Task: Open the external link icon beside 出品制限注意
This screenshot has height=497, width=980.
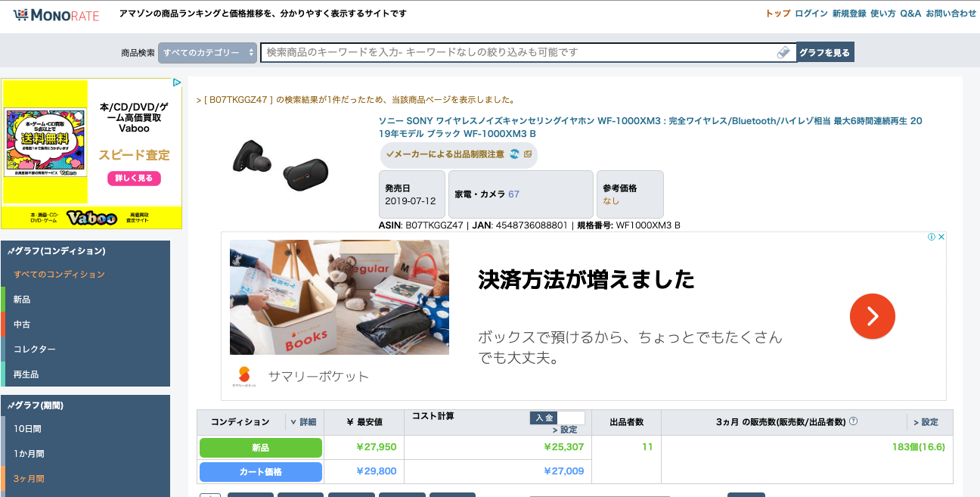Action: pos(528,154)
